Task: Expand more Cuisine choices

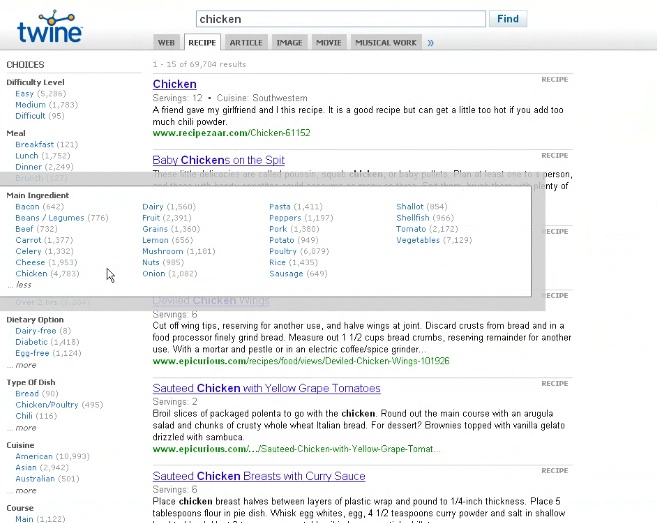Action: coord(26,491)
